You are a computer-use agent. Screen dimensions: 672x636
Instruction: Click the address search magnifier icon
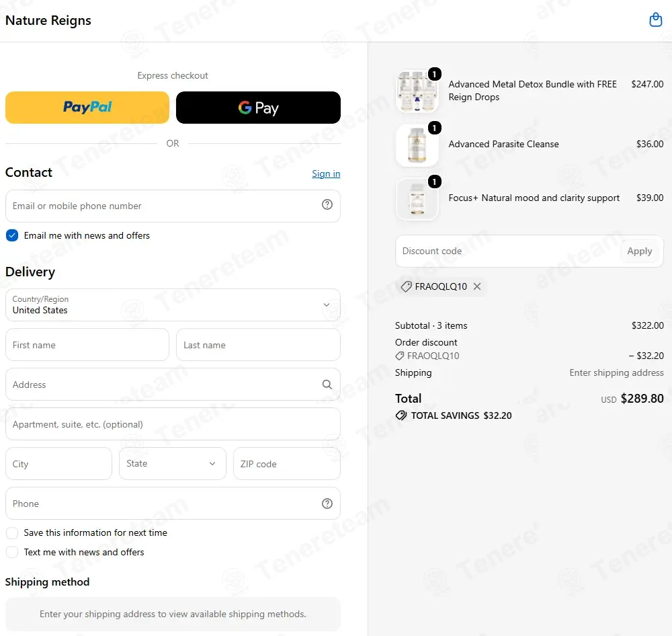327,385
